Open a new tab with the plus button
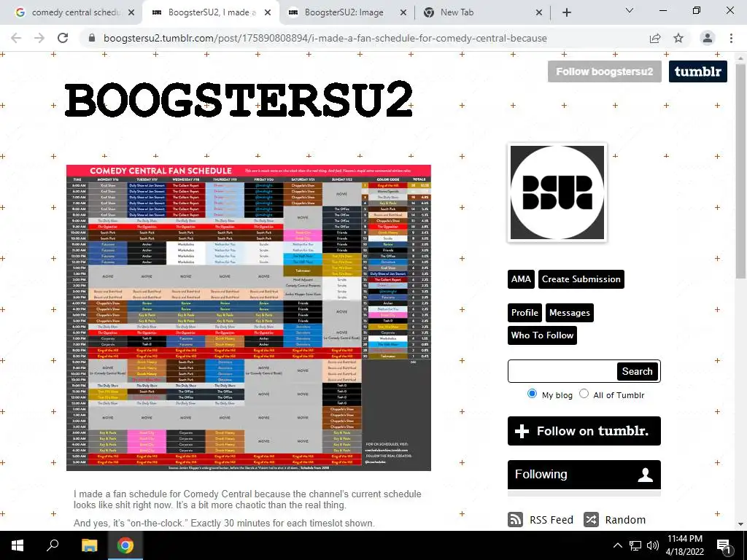 click(x=566, y=12)
